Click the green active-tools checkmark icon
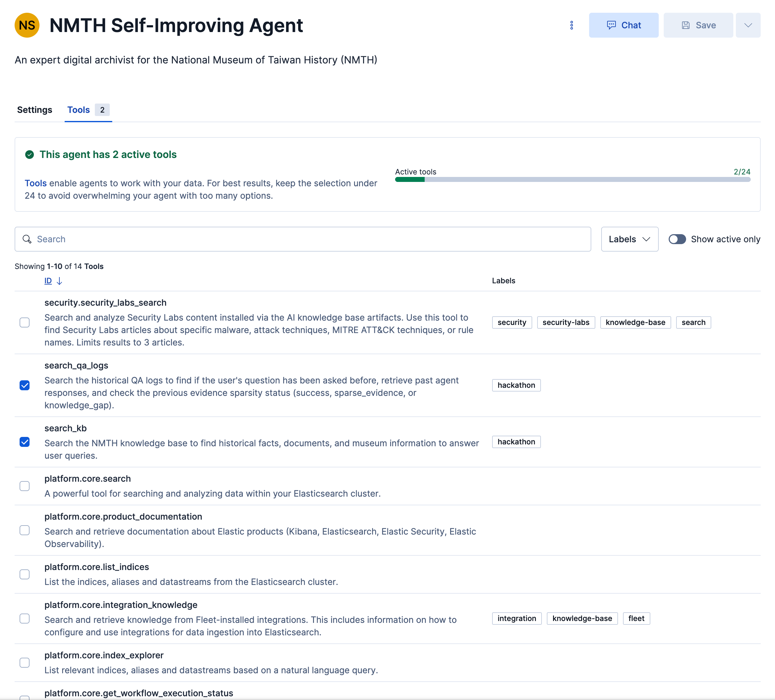This screenshot has width=775, height=700. (x=30, y=155)
